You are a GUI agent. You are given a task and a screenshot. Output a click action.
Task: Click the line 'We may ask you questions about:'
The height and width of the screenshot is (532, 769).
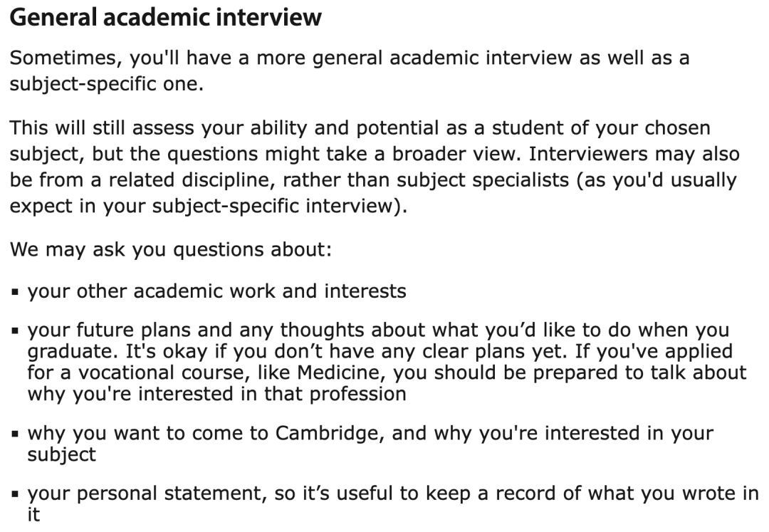[x=171, y=249]
